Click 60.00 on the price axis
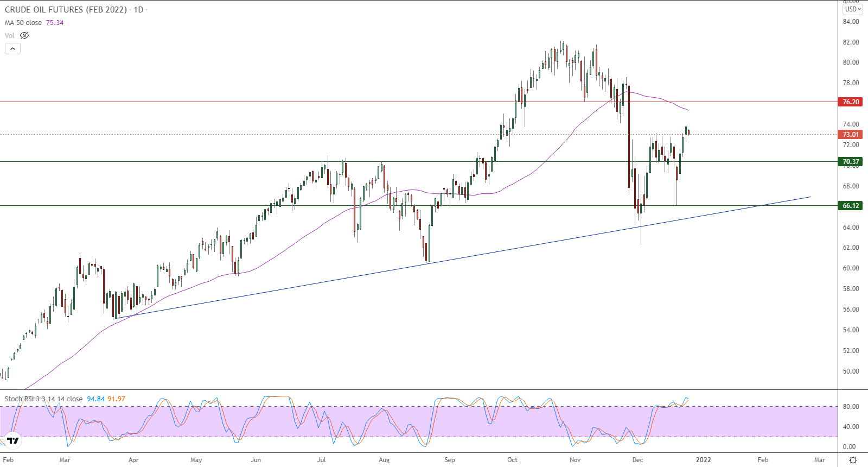Screen dimensions: 868x467 coord(851,268)
